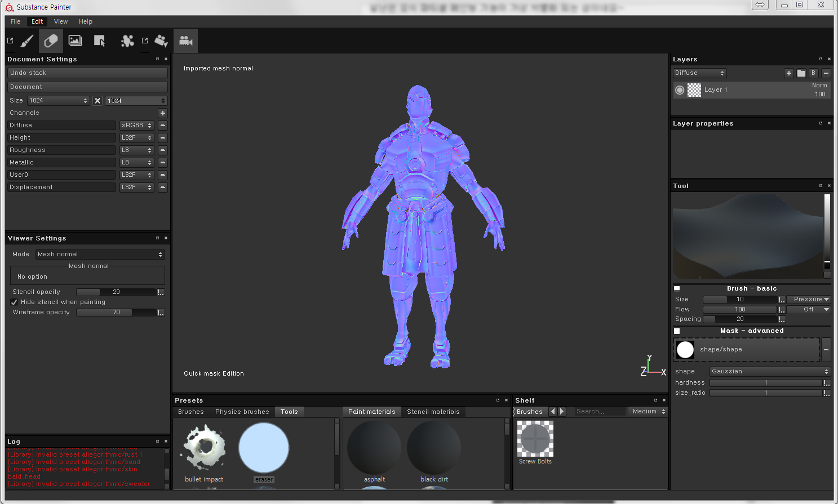Select the particle brush tool
This screenshot has width=838, height=504.
(127, 41)
